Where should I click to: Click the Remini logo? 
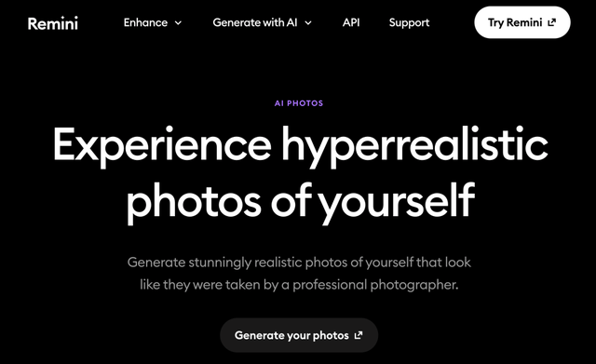tap(53, 23)
